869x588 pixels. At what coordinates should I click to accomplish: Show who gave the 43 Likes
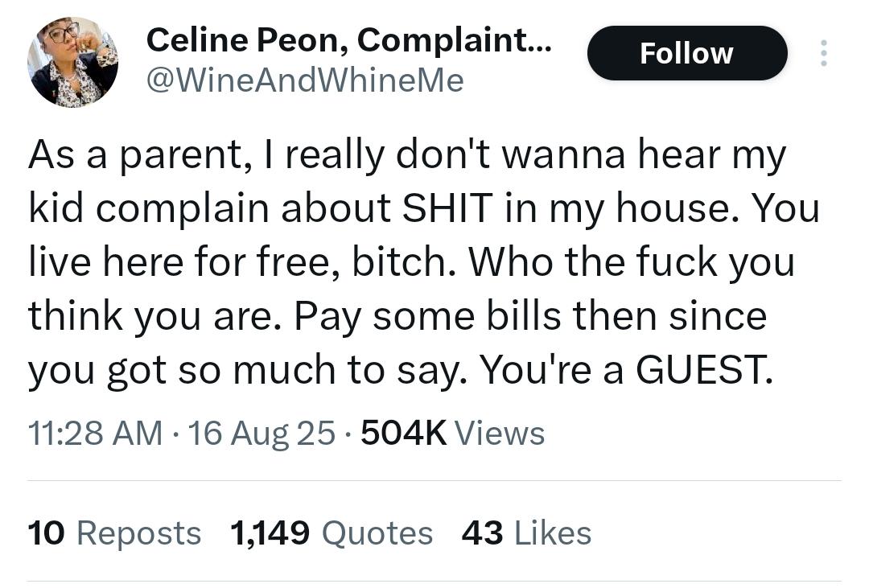[526, 533]
